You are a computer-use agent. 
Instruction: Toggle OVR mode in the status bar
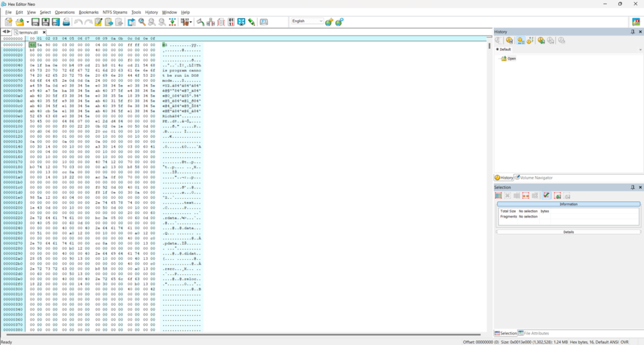coord(625,341)
